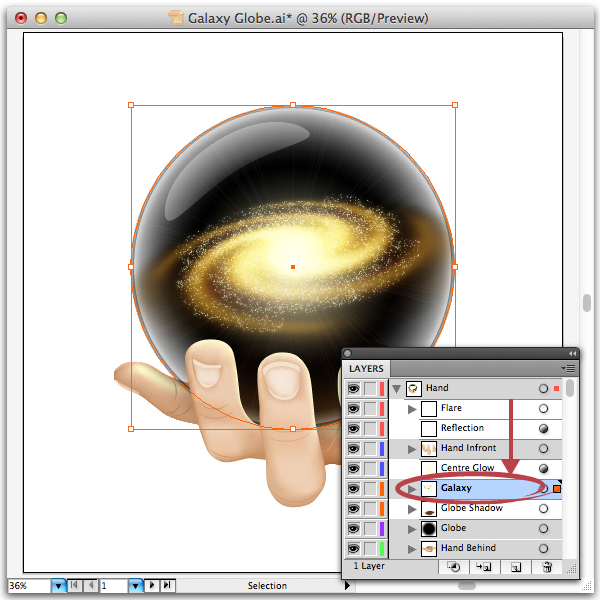Click the document horizontal scrollbar thumb

click(467, 585)
